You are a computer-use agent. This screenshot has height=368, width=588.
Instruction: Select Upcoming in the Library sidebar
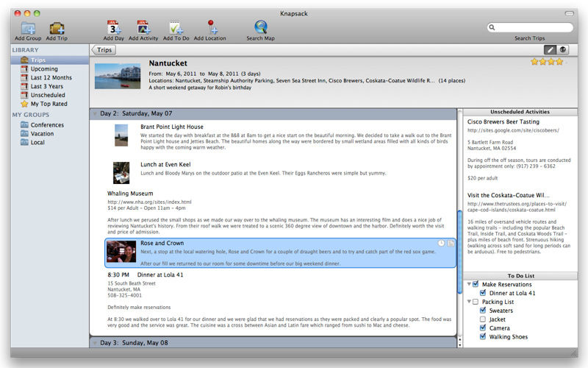click(44, 68)
